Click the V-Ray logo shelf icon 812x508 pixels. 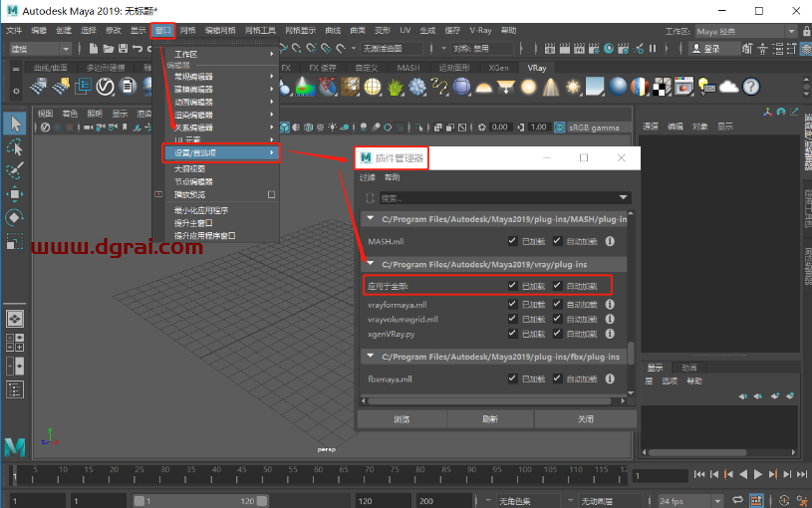[x=106, y=87]
